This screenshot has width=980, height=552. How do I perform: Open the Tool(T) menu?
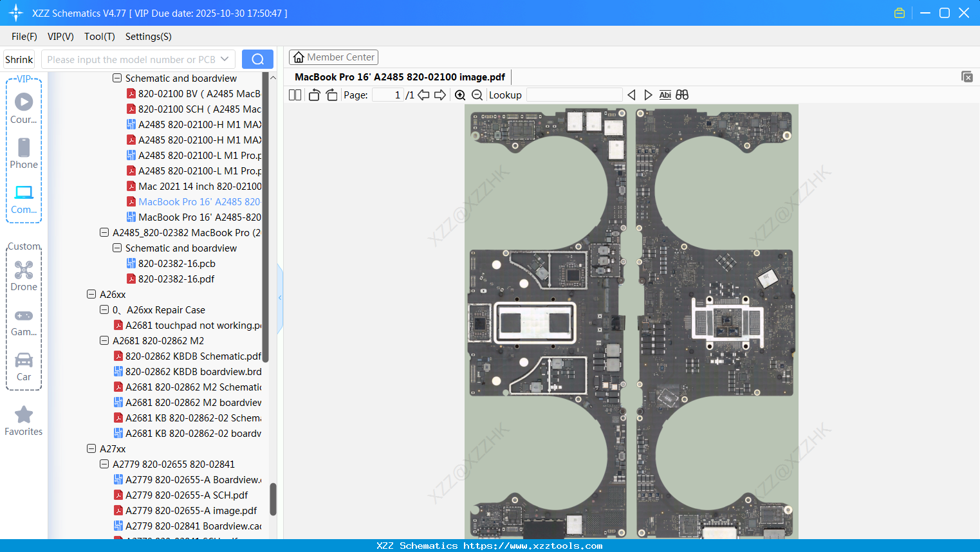[99, 37]
